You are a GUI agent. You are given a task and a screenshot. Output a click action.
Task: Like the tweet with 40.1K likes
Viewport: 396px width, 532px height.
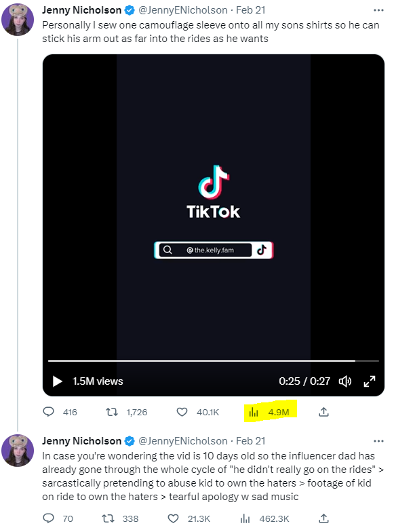(x=182, y=412)
